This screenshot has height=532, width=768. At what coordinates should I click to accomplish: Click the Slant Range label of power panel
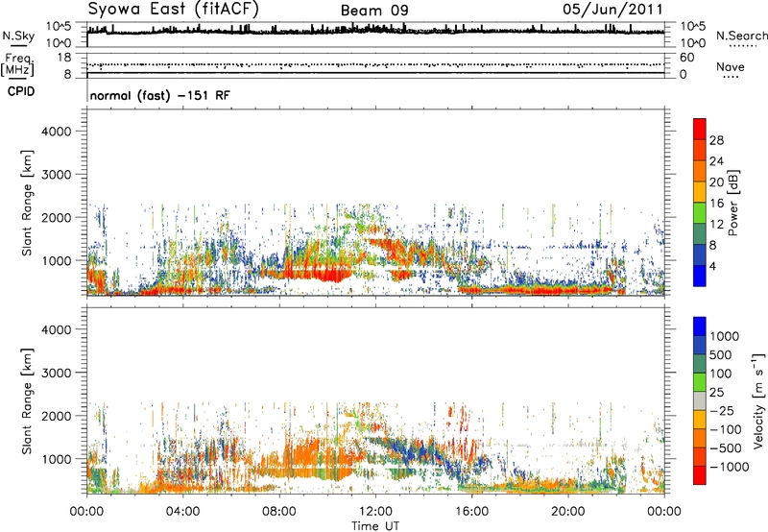click(x=27, y=203)
